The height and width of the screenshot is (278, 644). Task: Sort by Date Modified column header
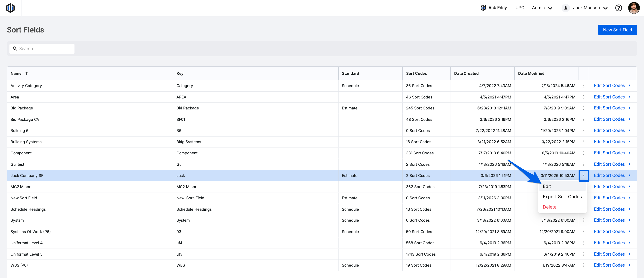(x=531, y=73)
